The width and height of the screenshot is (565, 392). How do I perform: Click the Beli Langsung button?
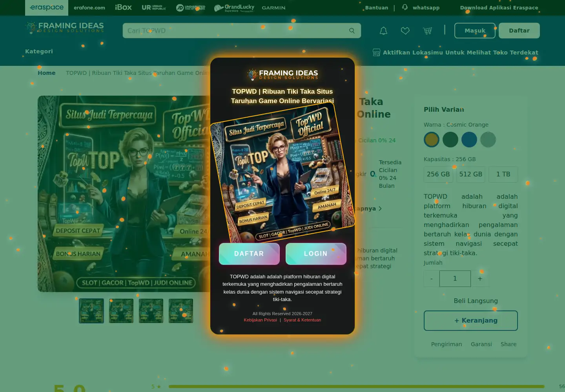tap(476, 301)
